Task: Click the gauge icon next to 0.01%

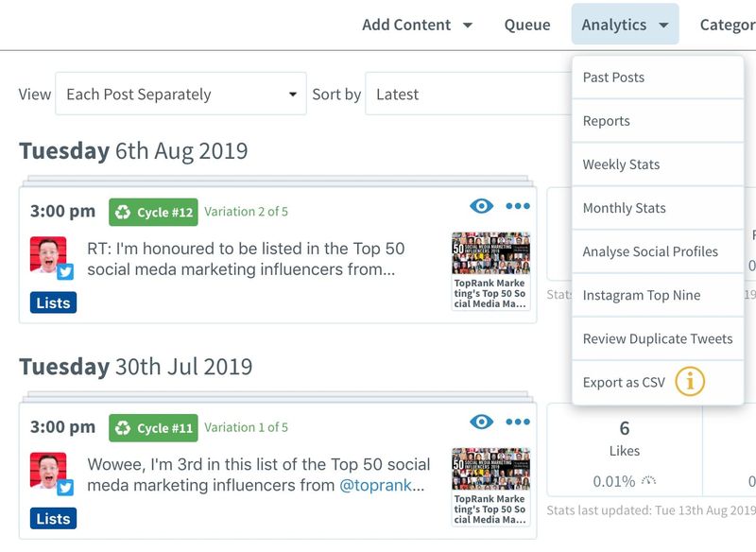Action: pos(648,481)
